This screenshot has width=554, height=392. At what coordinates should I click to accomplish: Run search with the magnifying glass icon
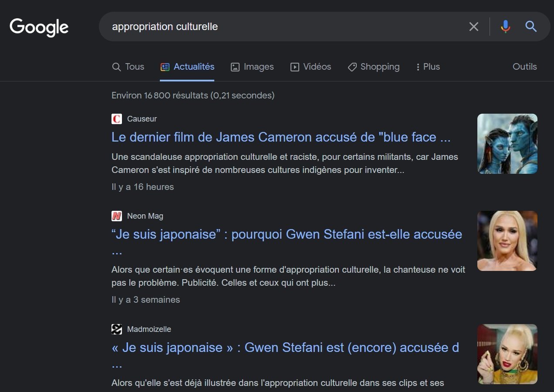[531, 27]
